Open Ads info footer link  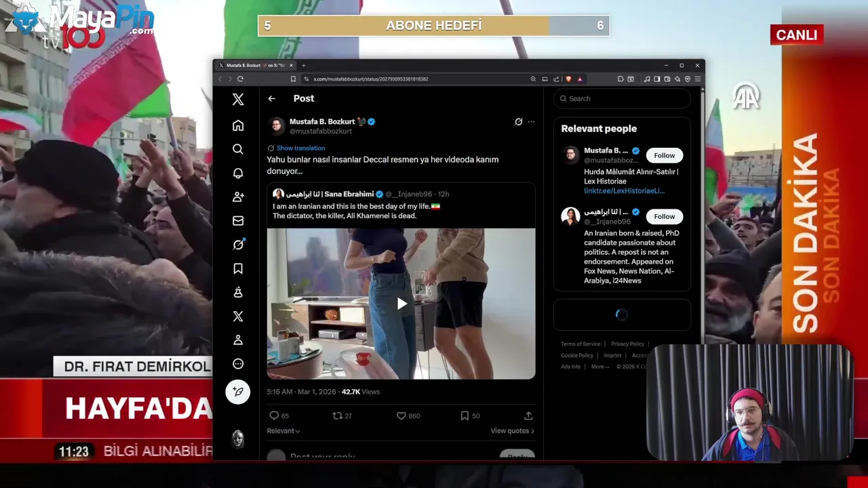point(570,367)
